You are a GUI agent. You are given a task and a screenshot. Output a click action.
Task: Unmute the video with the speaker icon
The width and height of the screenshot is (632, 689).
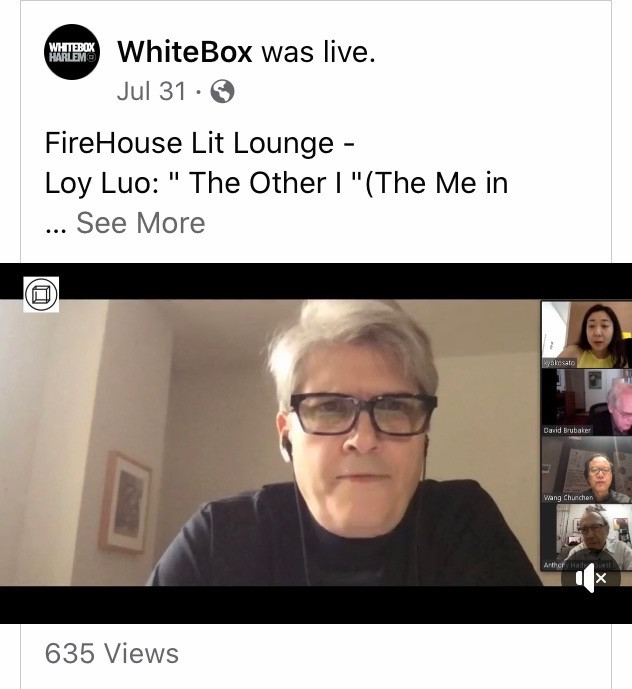591,578
